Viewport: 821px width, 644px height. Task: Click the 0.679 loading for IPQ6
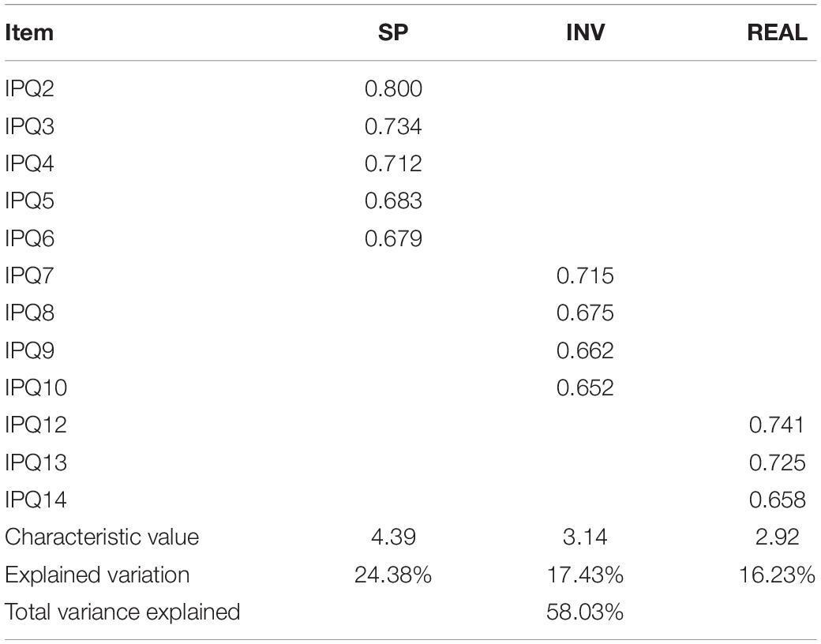[393, 238]
